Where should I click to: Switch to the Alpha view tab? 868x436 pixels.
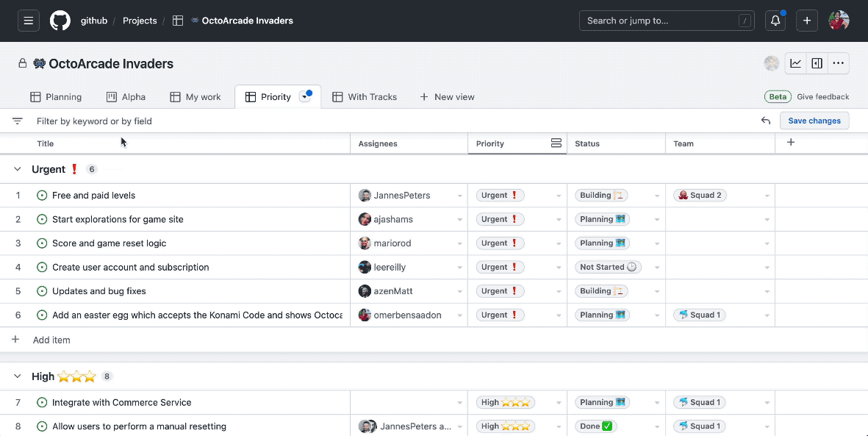[x=126, y=97]
